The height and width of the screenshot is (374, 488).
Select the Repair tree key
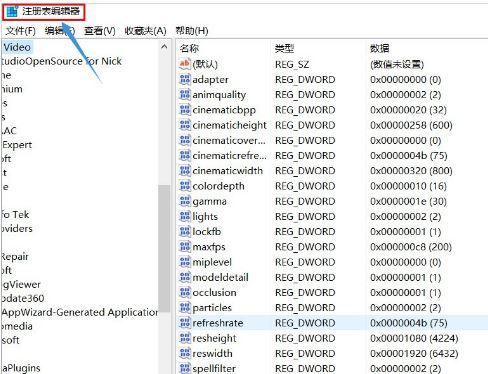pyautogui.click(x=15, y=256)
